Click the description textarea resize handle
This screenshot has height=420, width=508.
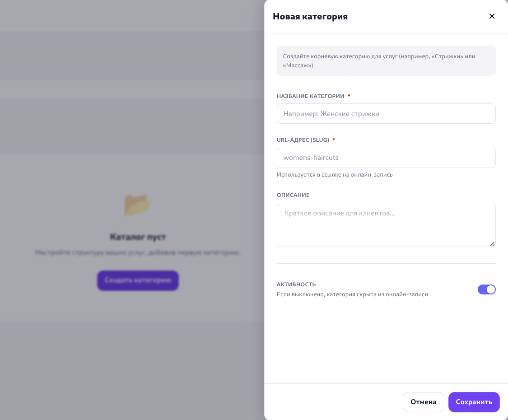click(x=492, y=244)
